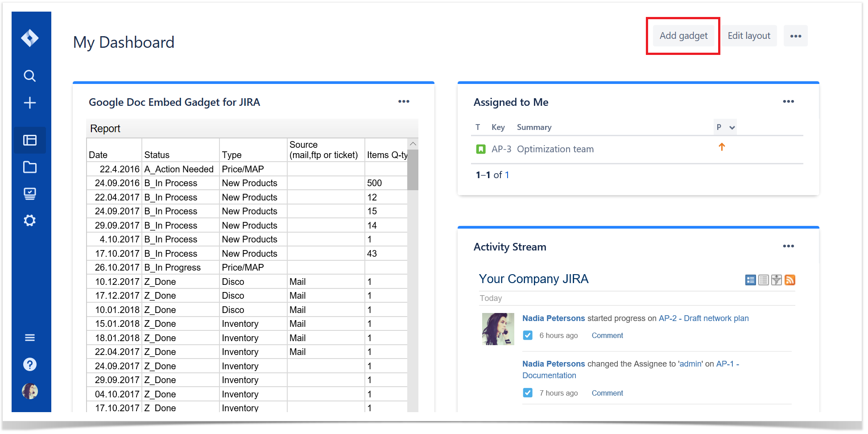Click the My Dashboard title
This screenshot has height=434, width=868.
124,42
